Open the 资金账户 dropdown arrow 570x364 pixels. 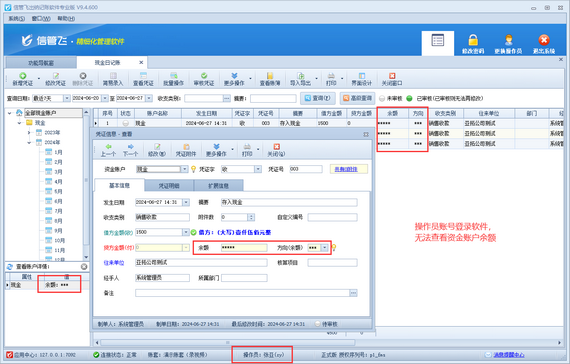(184, 169)
